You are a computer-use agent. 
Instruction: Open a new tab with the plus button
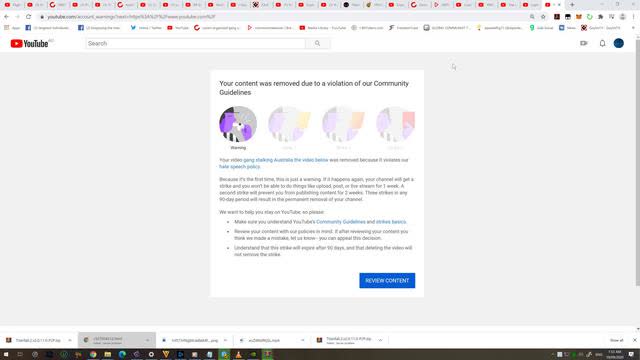572,5
